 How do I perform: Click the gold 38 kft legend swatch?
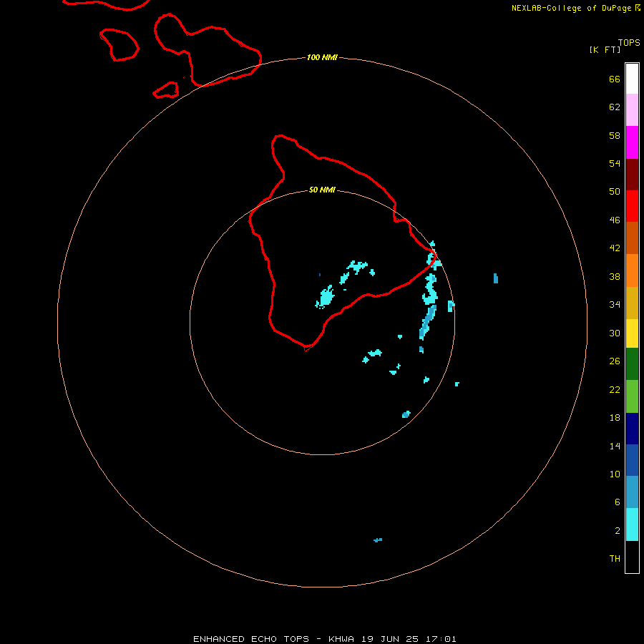click(632, 303)
